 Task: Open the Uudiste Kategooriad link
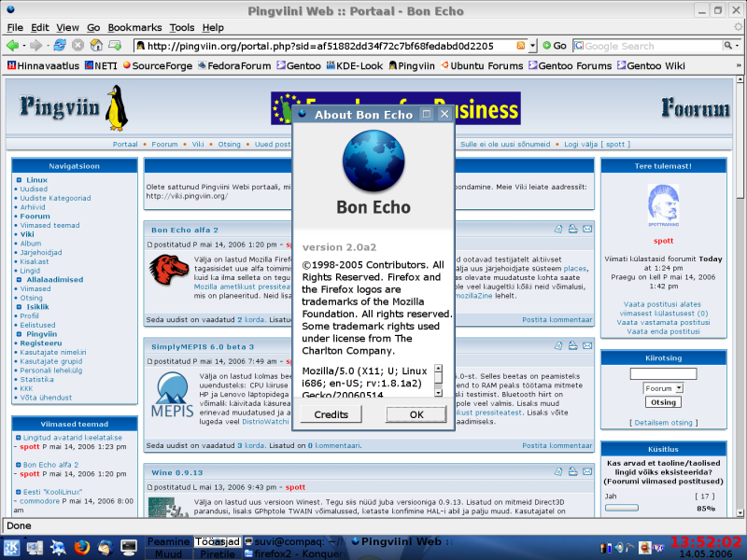(x=55, y=198)
